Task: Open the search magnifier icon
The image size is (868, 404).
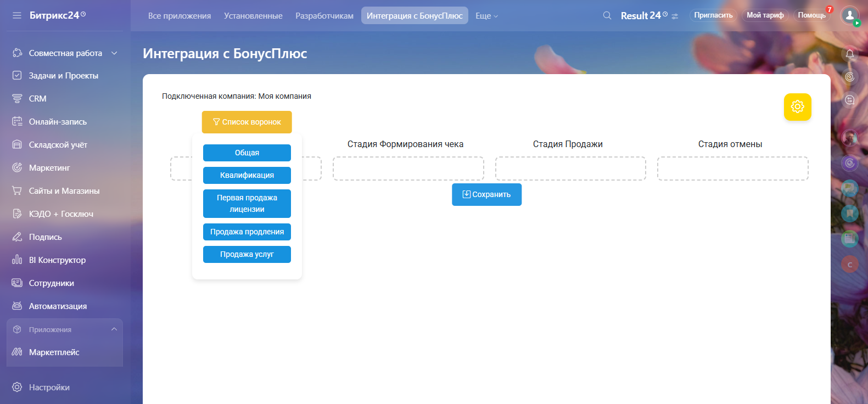Action: (607, 15)
